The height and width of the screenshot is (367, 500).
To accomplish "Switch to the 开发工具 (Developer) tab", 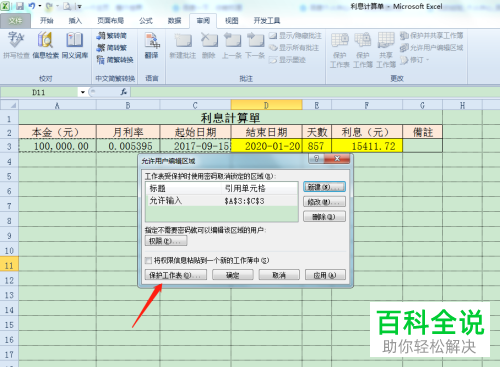I will point(267,21).
